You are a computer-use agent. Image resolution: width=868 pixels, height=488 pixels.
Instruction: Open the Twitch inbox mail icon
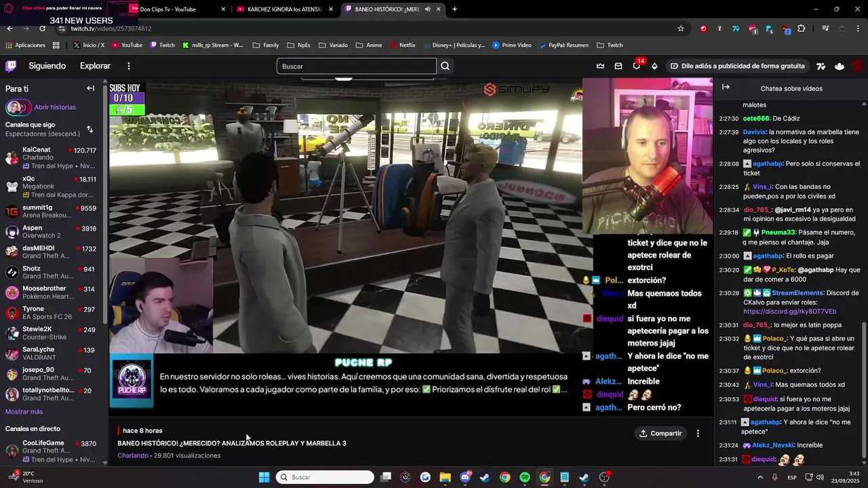click(x=618, y=66)
